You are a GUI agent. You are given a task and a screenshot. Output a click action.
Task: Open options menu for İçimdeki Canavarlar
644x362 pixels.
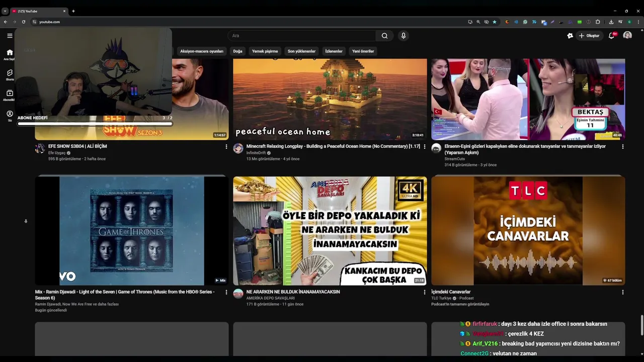click(622, 292)
